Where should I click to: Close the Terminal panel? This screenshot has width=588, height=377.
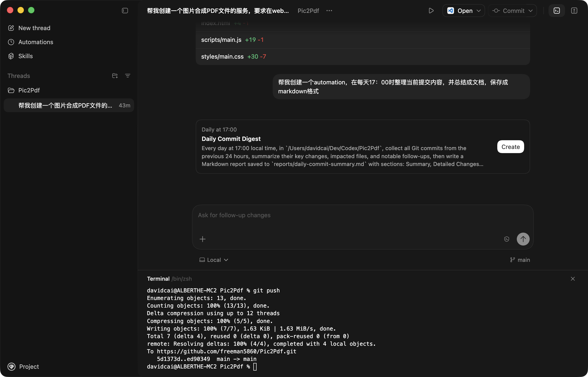coord(573,279)
